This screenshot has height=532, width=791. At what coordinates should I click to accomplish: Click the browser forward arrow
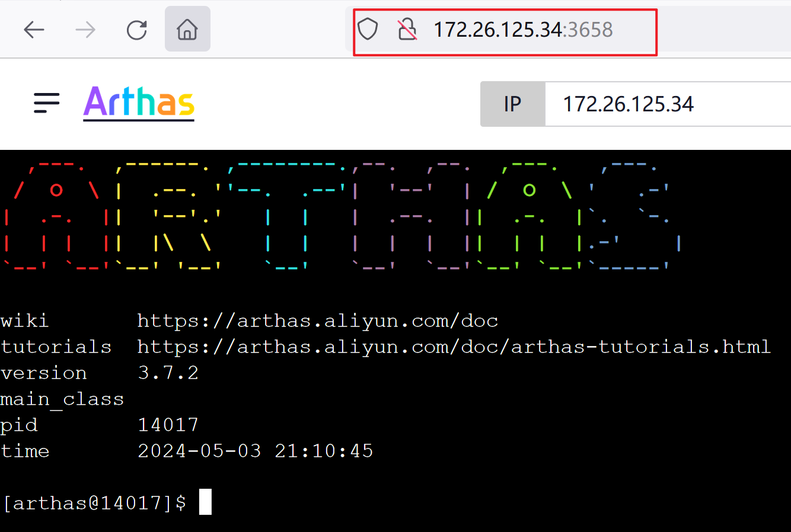pyautogui.click(x=85, y=29)
